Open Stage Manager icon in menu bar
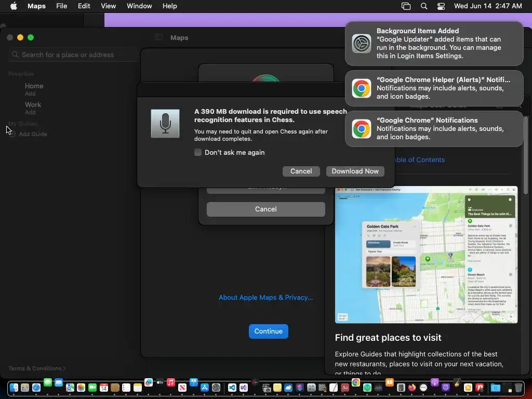The height and width of the screenshot is (399, 532). [406, 6]
